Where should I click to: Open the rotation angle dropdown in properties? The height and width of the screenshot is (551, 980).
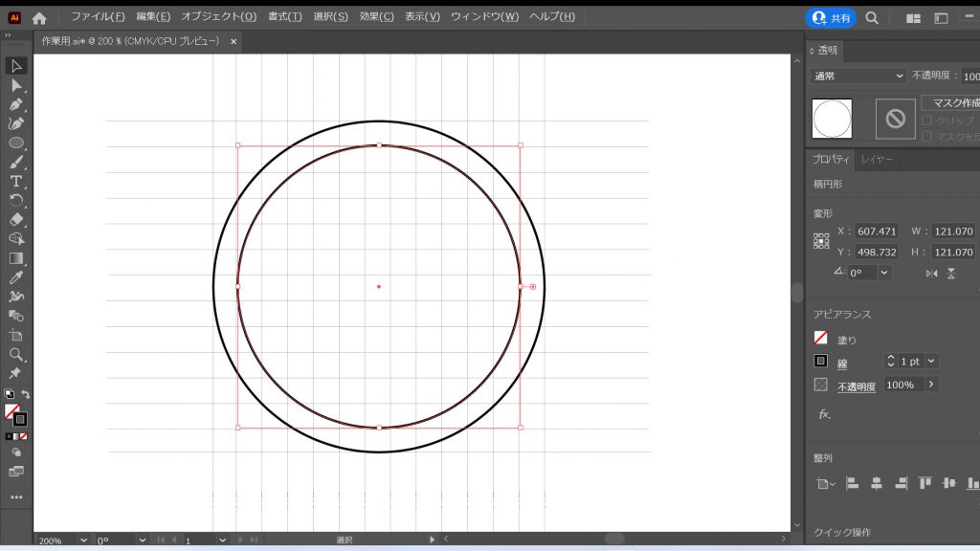[883, 273]
